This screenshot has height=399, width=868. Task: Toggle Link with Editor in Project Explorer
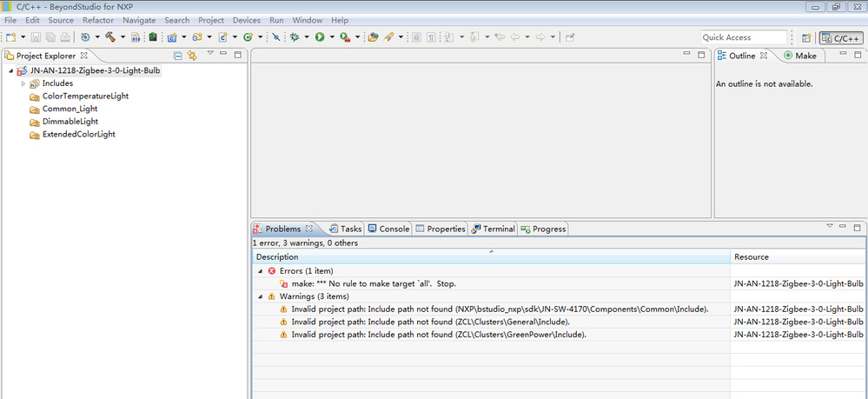point(192,56)
